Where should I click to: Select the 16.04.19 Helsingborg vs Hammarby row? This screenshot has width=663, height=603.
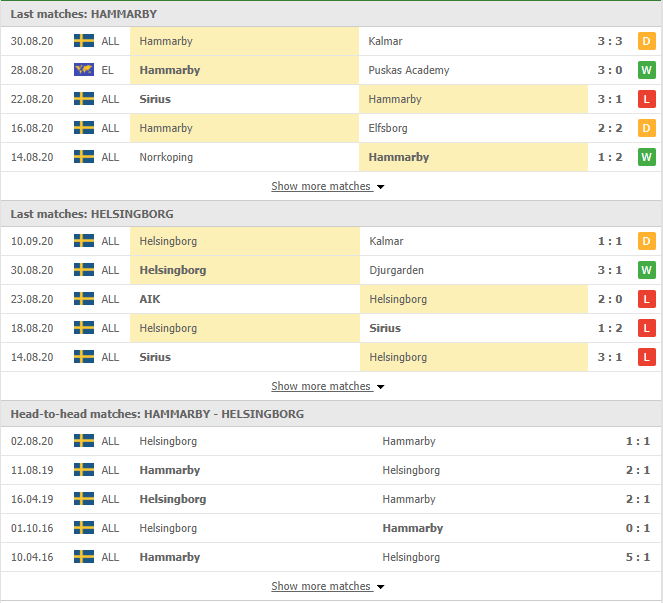tap(332, 499)
